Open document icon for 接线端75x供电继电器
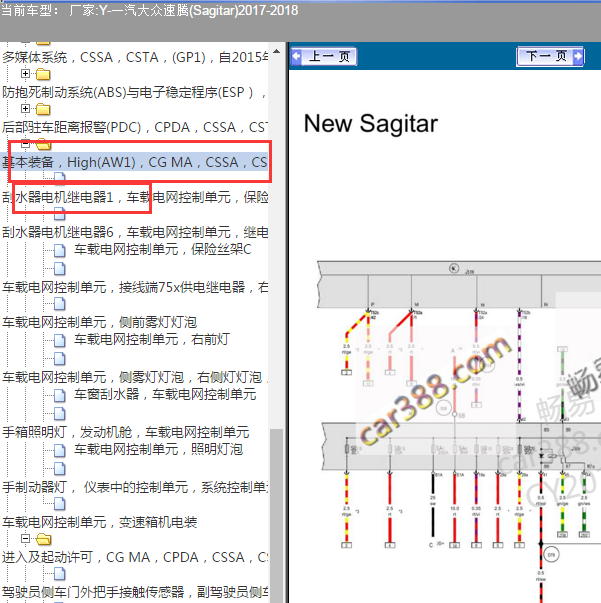The image size is (601, 603). (60, 269)
